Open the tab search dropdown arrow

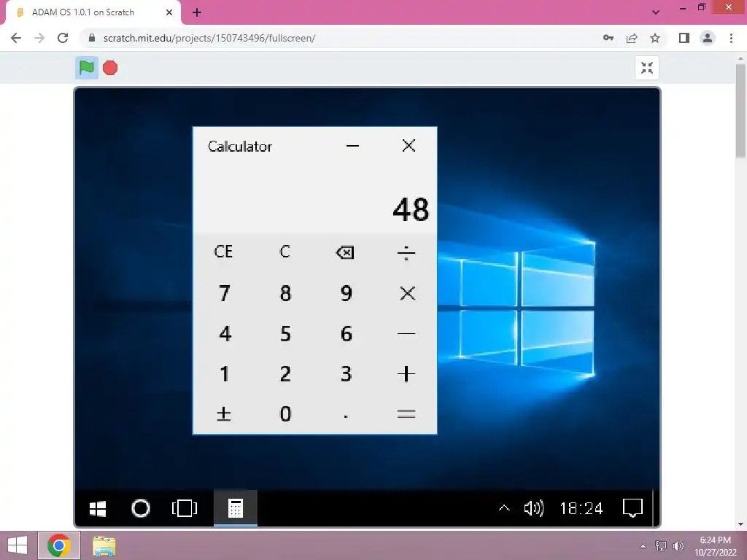coord(656,12)
